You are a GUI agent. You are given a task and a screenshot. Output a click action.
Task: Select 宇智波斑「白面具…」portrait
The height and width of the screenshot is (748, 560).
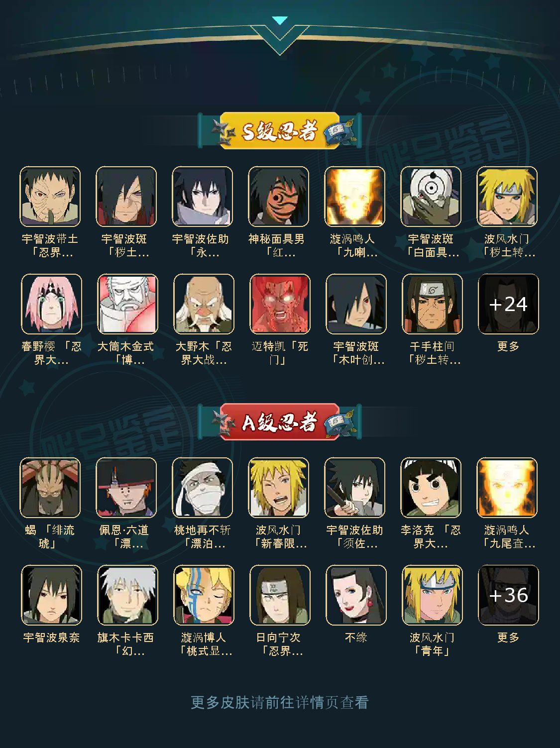click(431, 197)
